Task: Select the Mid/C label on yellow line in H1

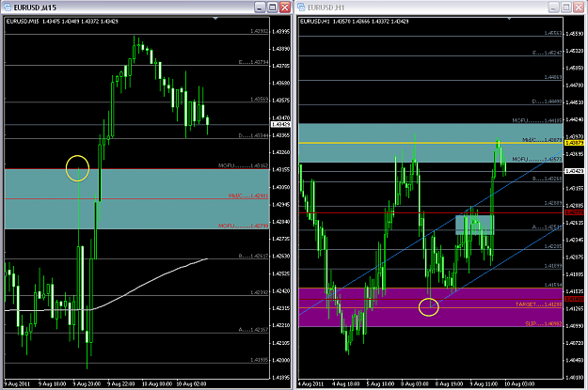Action: click(x=542, y=140)
